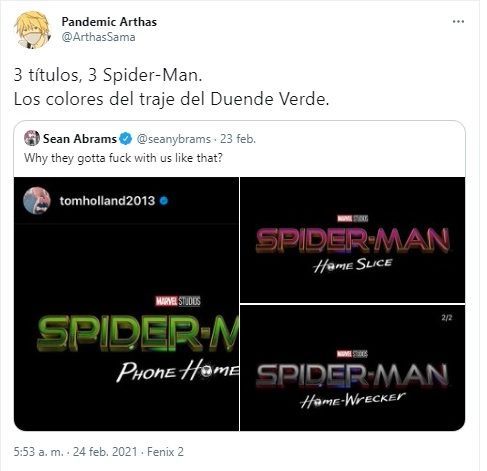Open the @seanybrams handle
The image size is (487, 471).
click(x=173, y=139)
